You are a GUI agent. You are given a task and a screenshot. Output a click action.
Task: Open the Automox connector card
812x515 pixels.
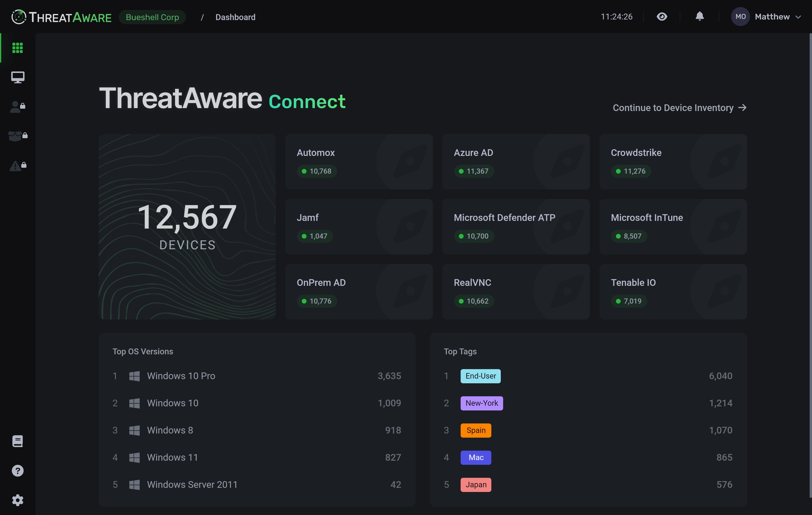tap(359, 162)
